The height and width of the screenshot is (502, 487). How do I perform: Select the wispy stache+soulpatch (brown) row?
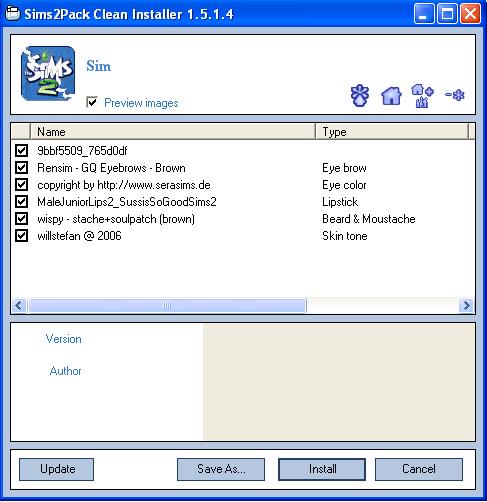pyautogui.click(x=243, y=219)
